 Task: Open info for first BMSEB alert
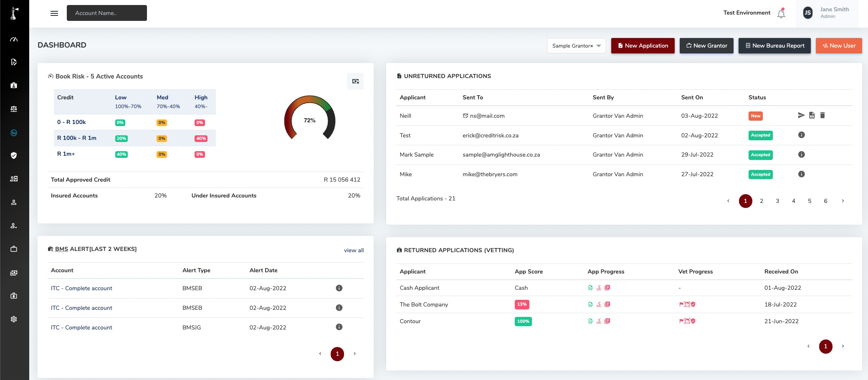tap(339, 288)
